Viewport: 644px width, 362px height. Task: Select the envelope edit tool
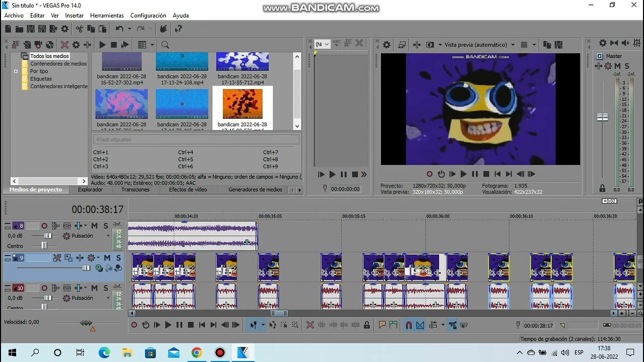(x=273, y=325)
